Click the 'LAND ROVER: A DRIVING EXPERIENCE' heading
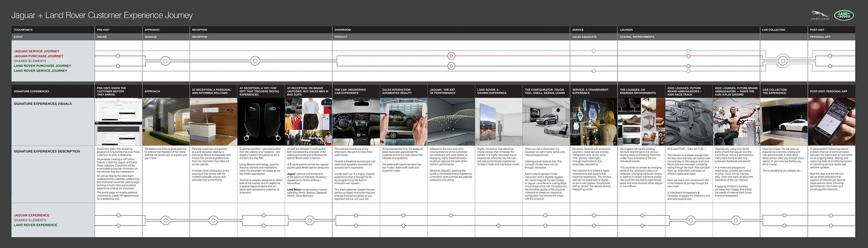The image size is (868, 248). [x=492, y=91]
